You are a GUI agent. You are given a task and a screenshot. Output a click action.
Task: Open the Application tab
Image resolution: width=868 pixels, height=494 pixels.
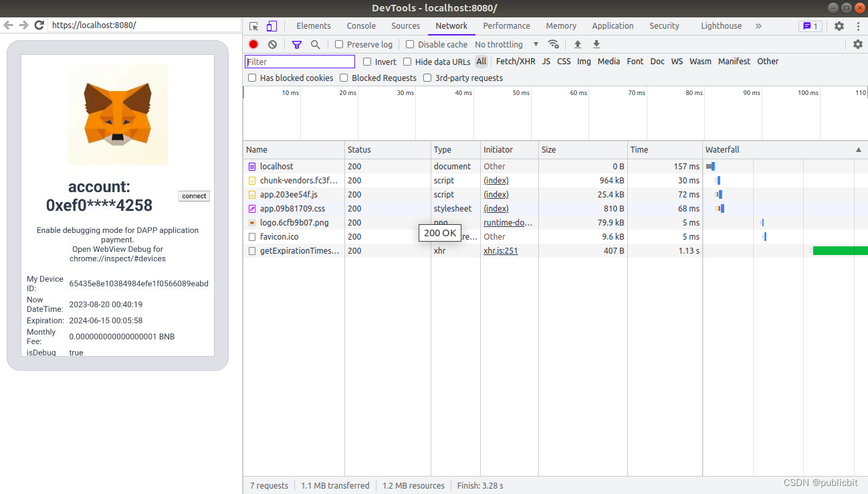613,26
